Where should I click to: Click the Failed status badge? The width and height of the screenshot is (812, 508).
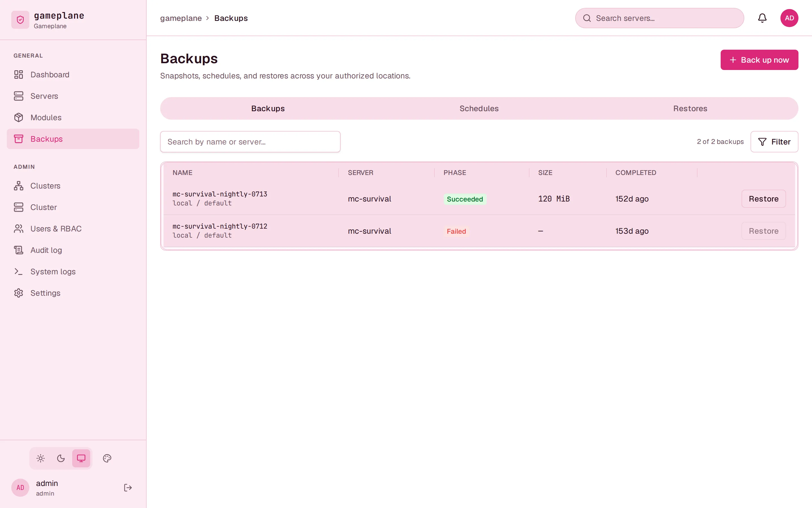pyautogui.click(x=456, y=231)
